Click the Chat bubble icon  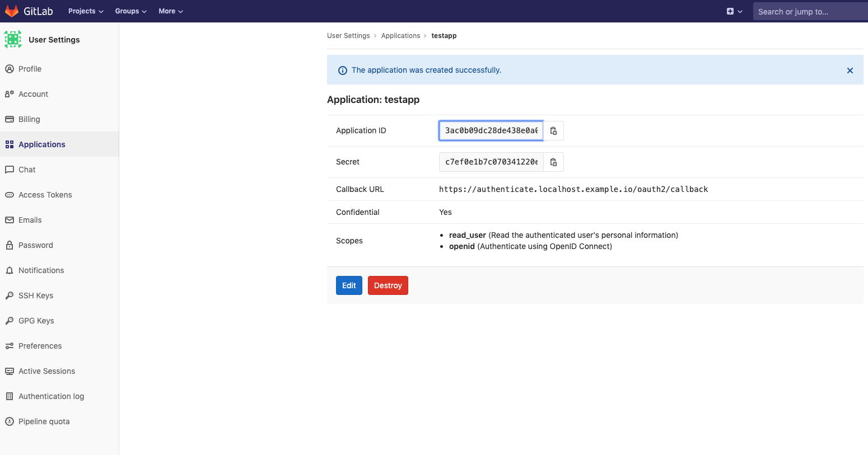coord(10,170)
